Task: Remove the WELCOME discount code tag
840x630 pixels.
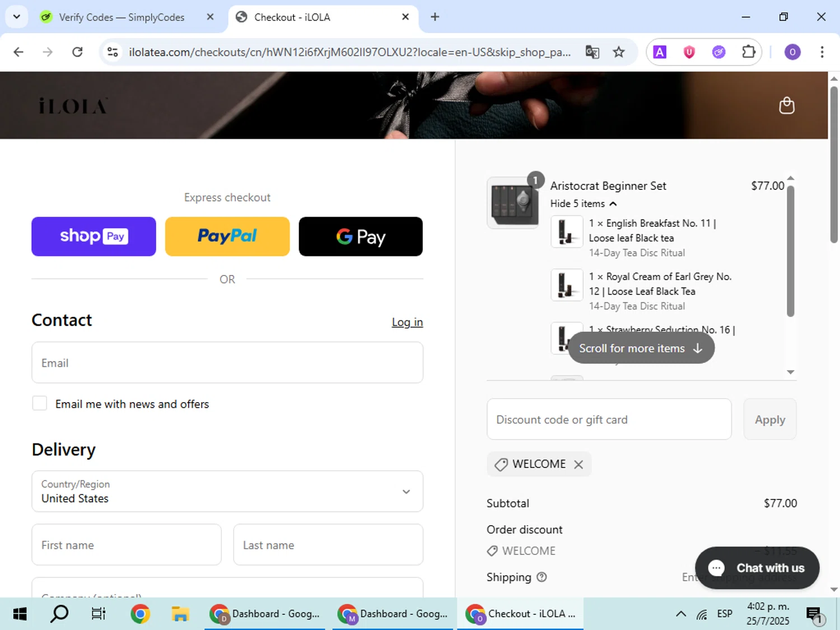Action: (x=578, y=464)
